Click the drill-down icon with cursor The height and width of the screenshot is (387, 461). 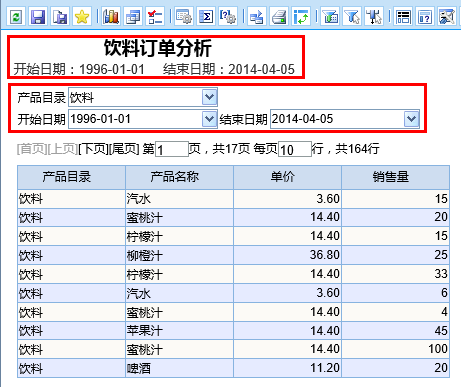pyautogui.click(x=374, y=17)
